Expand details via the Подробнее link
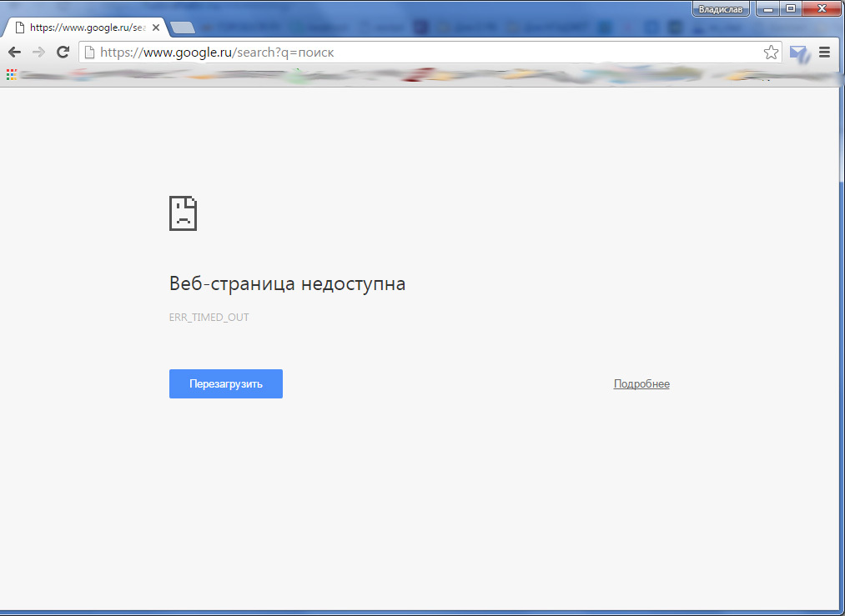Image resolution: width=845 pixels, height=616 pixels. pyautogui.click(x=641, y=384)
